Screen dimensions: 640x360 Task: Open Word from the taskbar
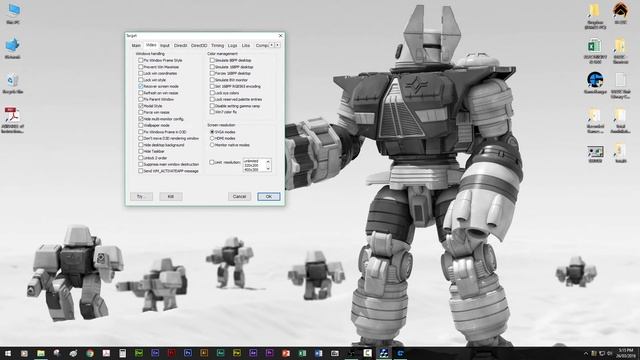(x=318, y=353)
